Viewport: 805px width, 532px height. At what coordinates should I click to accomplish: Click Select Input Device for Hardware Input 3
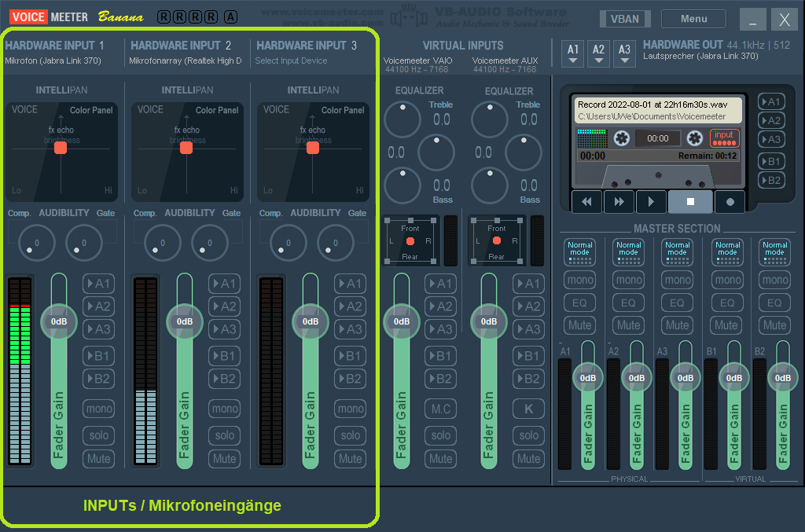[x=291, y=61]
